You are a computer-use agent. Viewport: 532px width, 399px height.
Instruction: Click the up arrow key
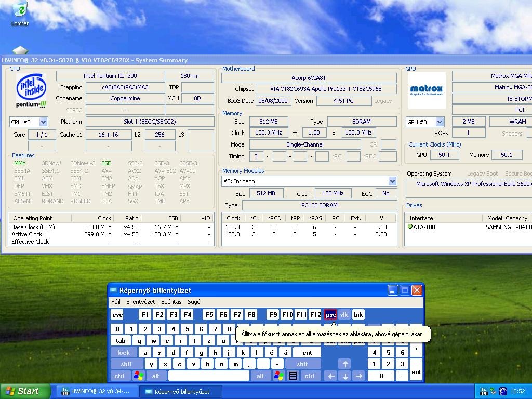point(345,364)
